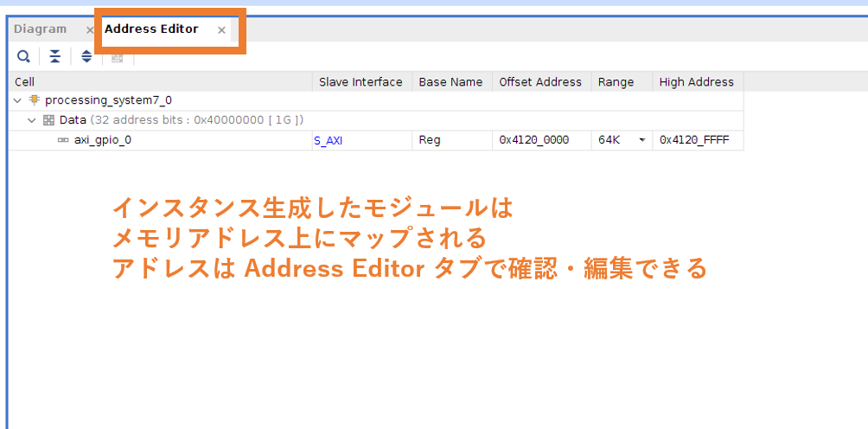The image size is (868, 429).
Task: Sort by Slave Interface column header
Action: (362, 82)
